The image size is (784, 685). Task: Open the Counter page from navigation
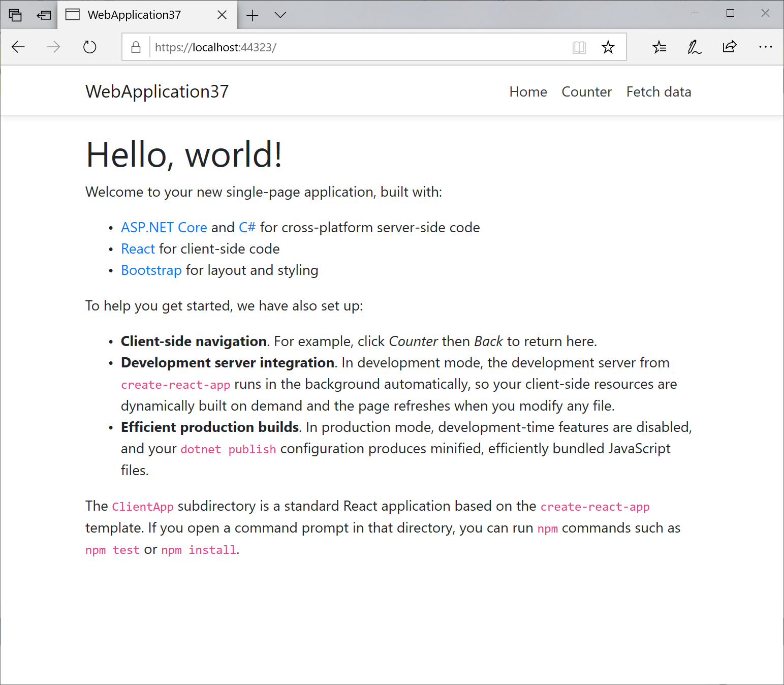586,91
